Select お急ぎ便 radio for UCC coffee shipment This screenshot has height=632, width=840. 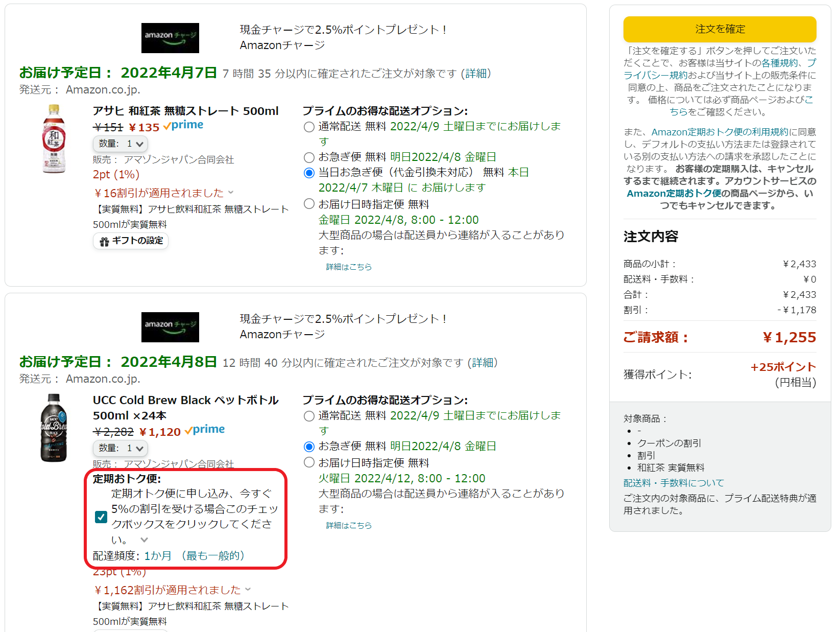pos(309,447)
